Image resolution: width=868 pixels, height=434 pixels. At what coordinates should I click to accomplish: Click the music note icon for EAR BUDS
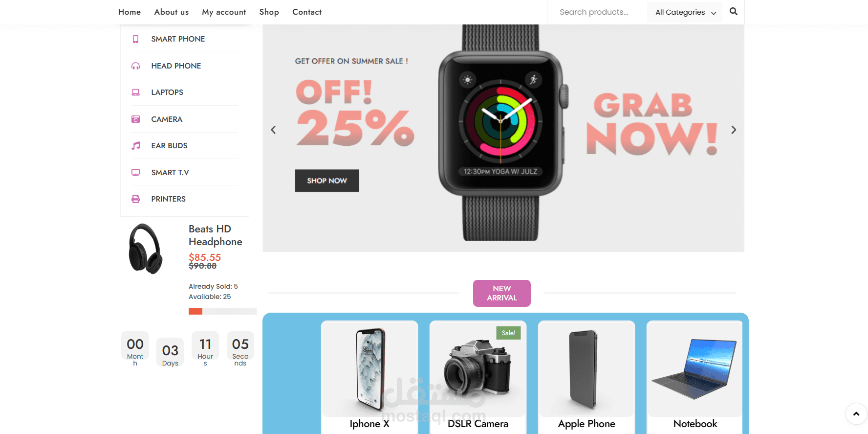point(136,146)
